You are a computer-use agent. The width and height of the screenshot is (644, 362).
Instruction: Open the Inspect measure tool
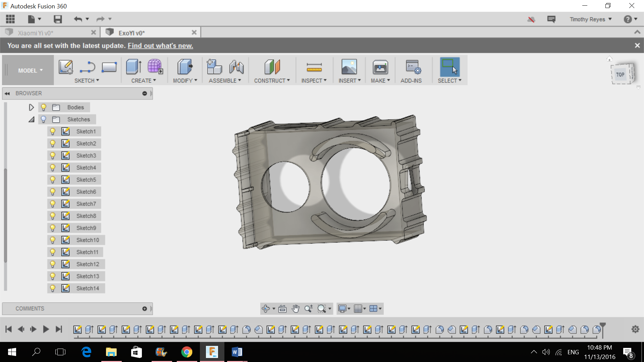314,67
